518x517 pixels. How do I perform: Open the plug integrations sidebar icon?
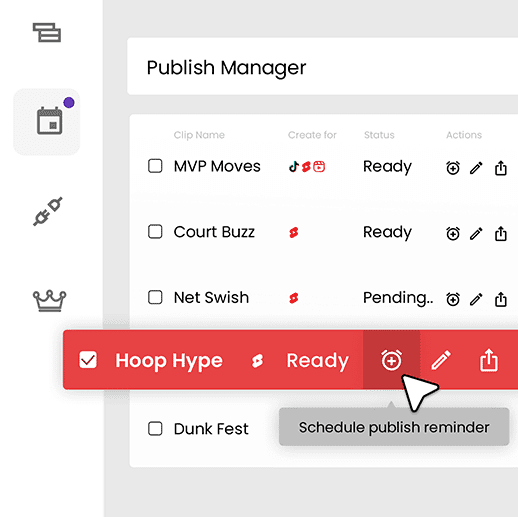pyautogui.click(x=48, y=211)
